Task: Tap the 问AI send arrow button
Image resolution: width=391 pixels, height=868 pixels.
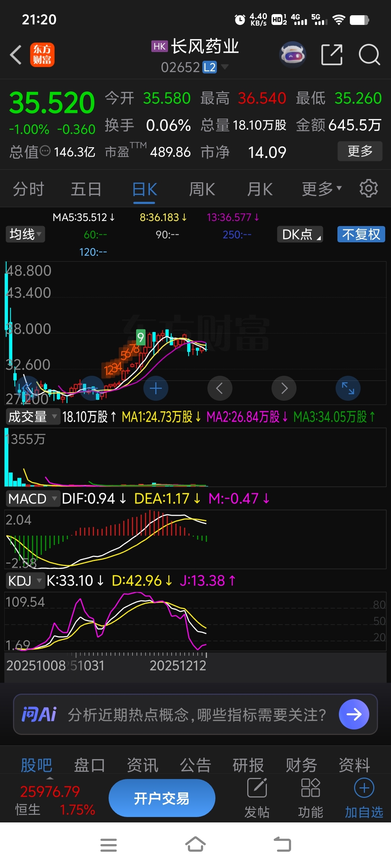Action: click(354, 714)
